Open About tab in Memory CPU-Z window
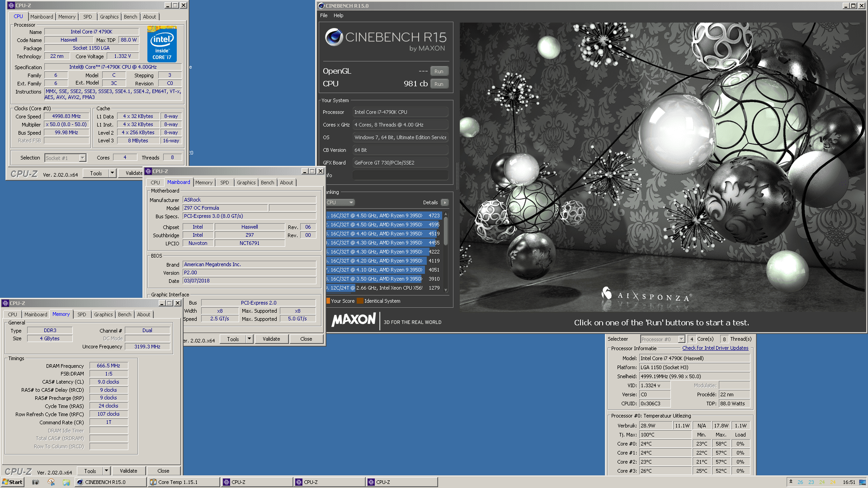 [x=143, y=314]
